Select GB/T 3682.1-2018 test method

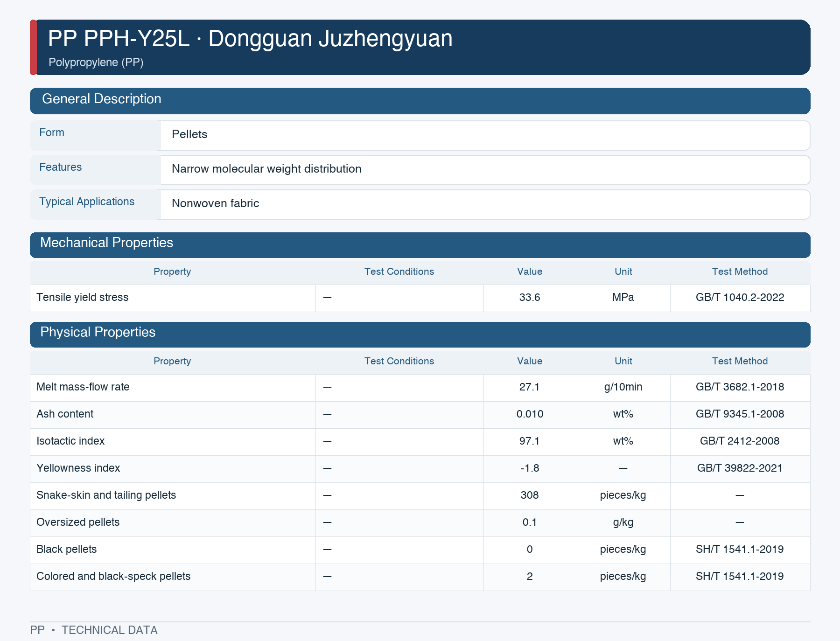coord(740,387)
